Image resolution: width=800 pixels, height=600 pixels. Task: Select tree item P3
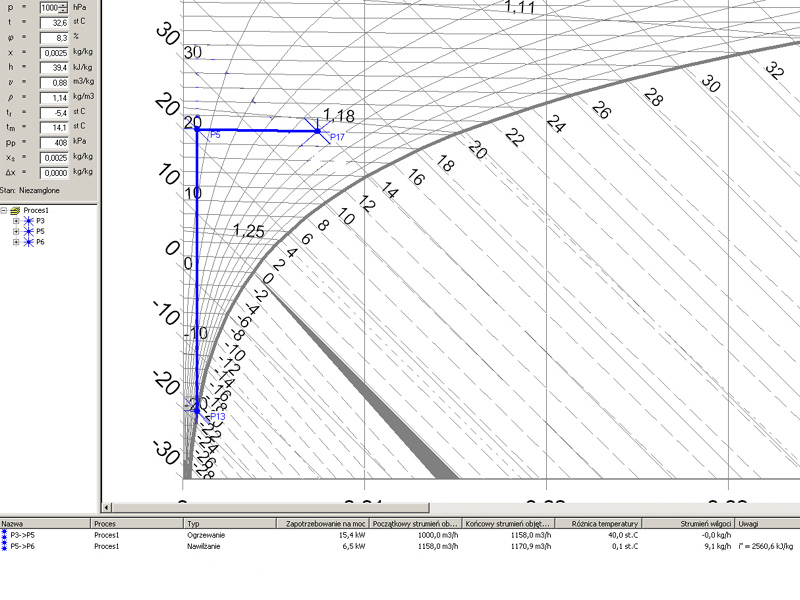tap(40, 221)
